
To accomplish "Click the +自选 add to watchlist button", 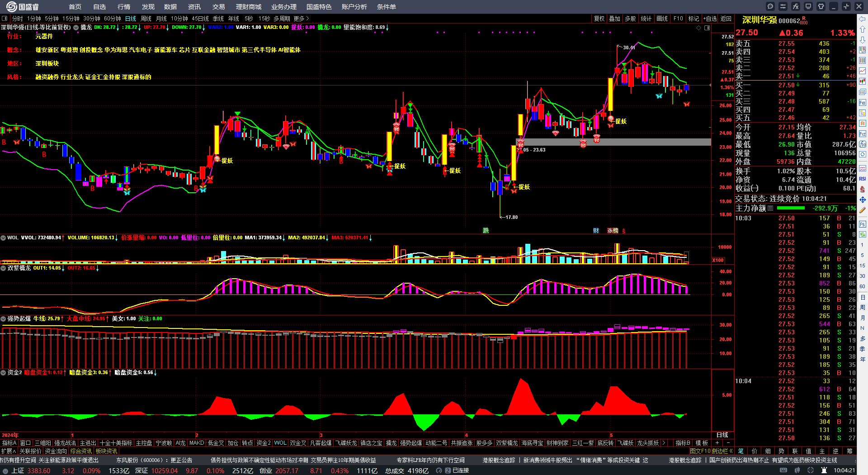I will [x=710, y=19].
